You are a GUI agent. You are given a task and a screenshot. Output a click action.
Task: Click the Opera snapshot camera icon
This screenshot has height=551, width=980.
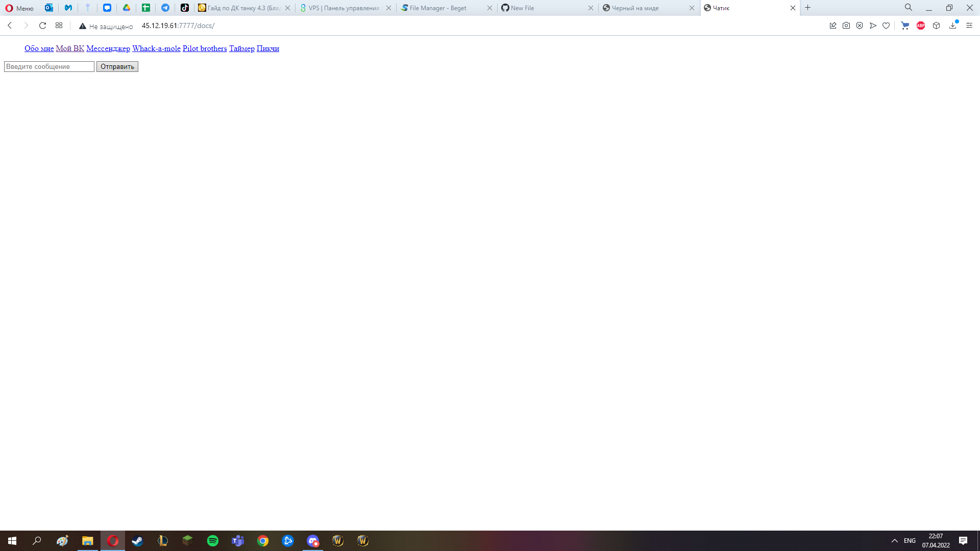[x=846, y=26]
